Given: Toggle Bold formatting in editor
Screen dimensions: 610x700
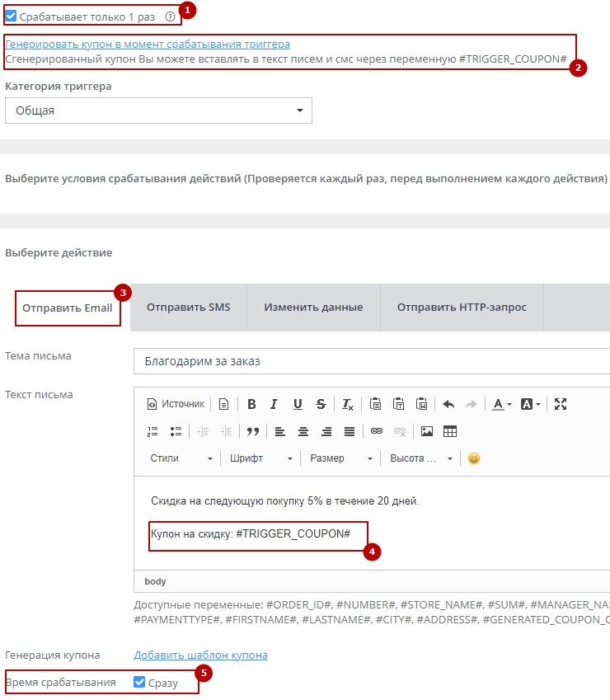Looking at the screenshot, I should (251, 404).
